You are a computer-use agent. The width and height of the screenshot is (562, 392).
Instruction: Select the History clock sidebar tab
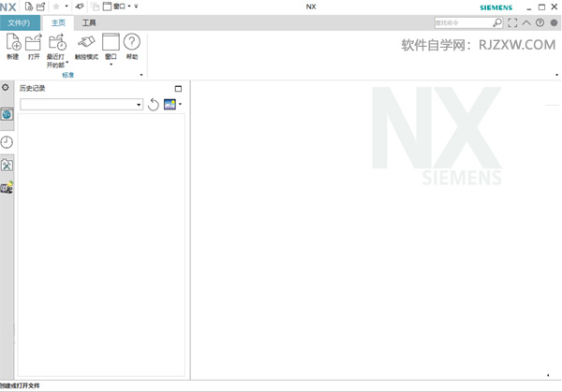pos(7,142)
